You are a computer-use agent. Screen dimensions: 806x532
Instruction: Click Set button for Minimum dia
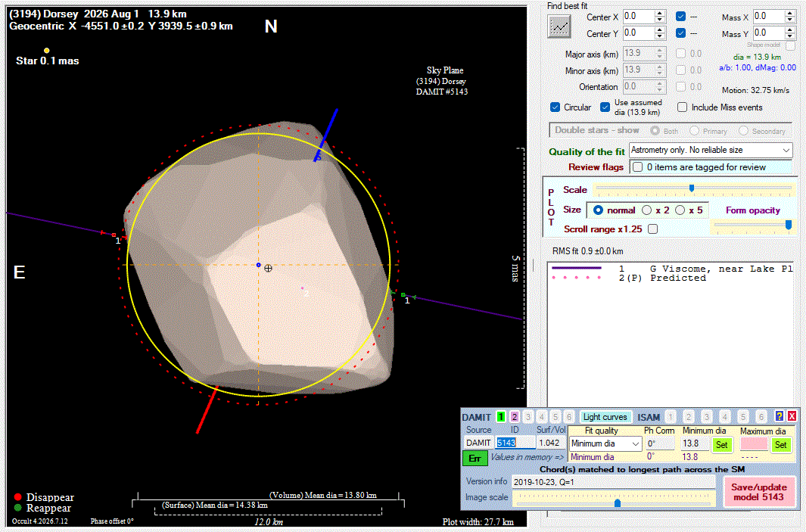722,445
